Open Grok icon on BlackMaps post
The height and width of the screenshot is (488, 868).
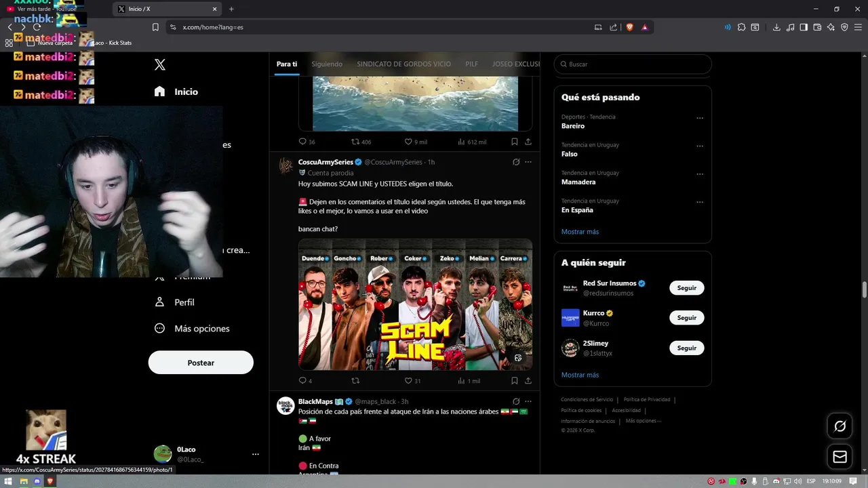tap(516, 401)
